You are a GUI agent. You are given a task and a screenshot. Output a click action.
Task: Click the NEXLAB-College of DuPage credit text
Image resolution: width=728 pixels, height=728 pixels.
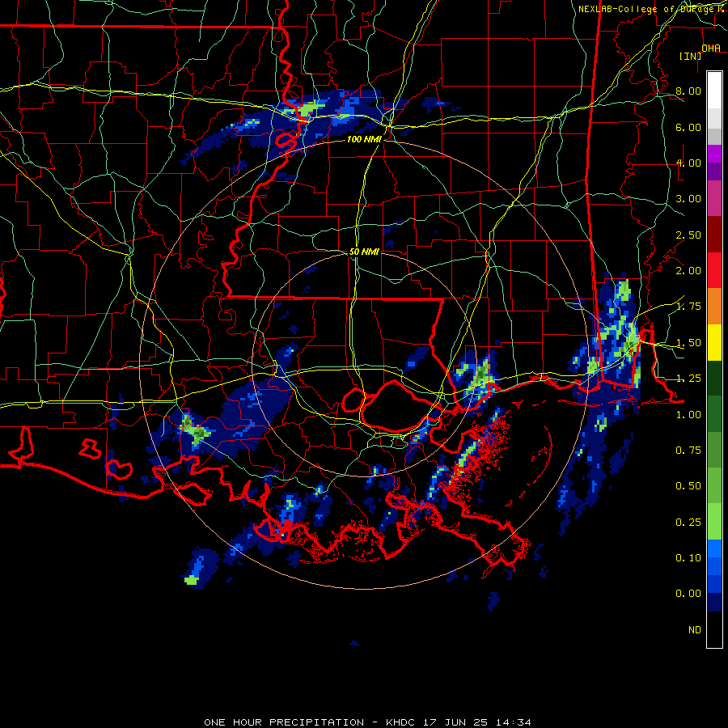[650, 9]
